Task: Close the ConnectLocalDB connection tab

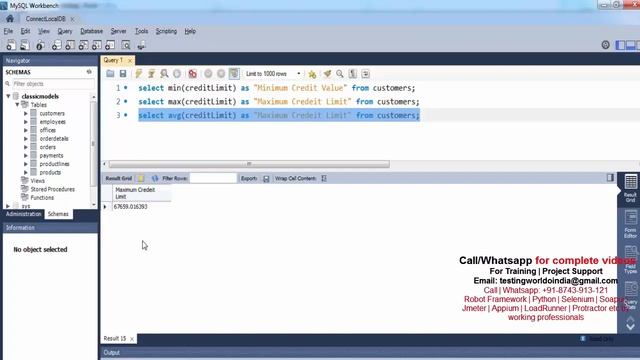Action: coord(72,19)
